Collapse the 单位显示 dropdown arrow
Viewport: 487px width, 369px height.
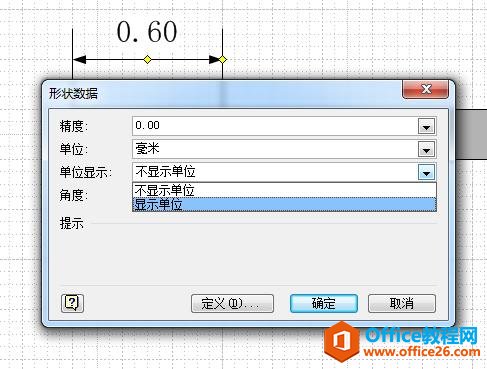tap(426, 173)
